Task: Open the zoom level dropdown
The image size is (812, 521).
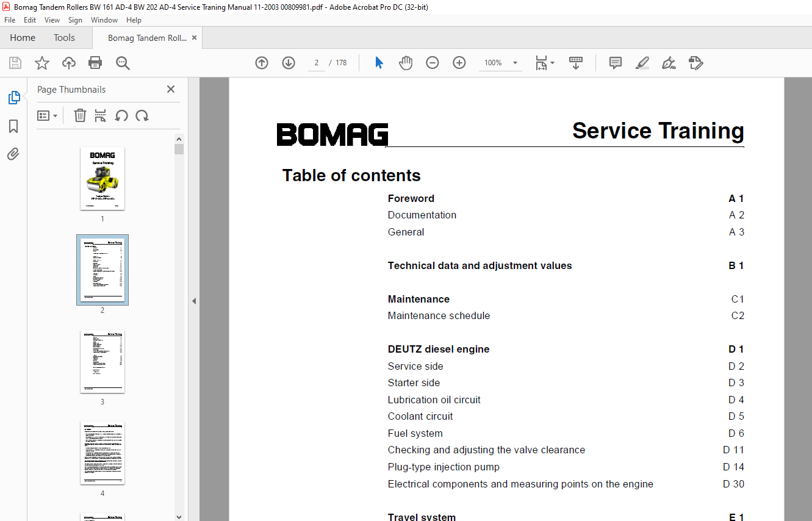Action: click(x=515, y=63)
